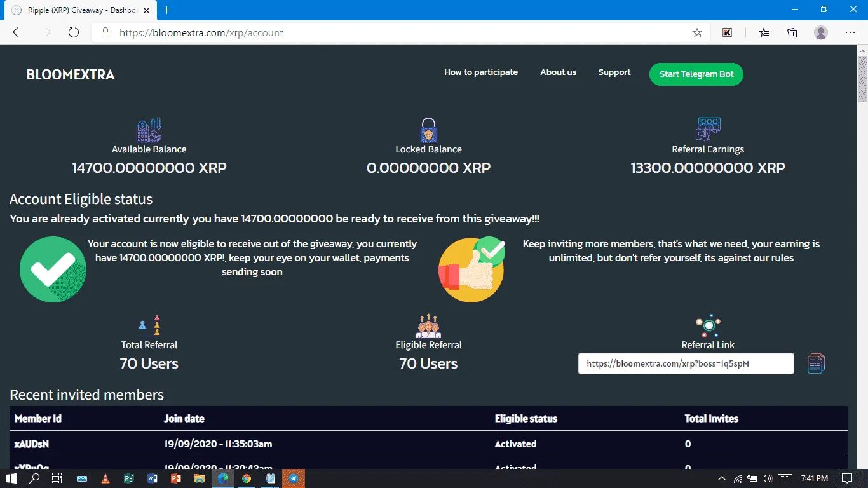868x488 pixels.
Task: Click the Start Telegram Bot button
Action: 696,74
